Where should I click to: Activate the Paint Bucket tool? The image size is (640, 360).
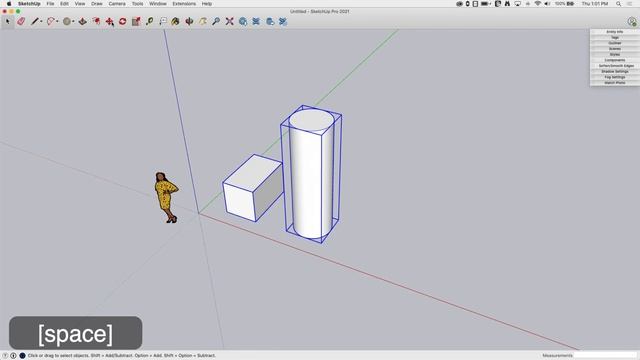coord(176,21)
